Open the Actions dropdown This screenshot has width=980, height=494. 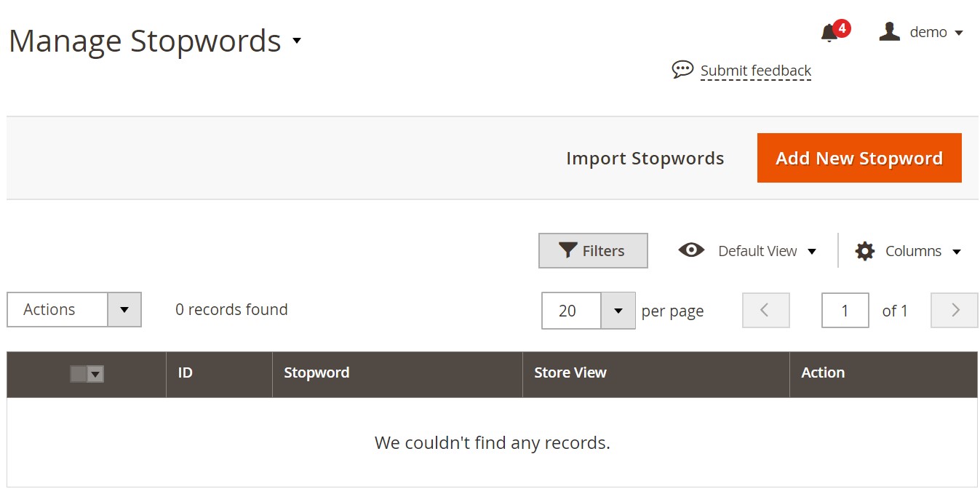[x=74, y=310]
